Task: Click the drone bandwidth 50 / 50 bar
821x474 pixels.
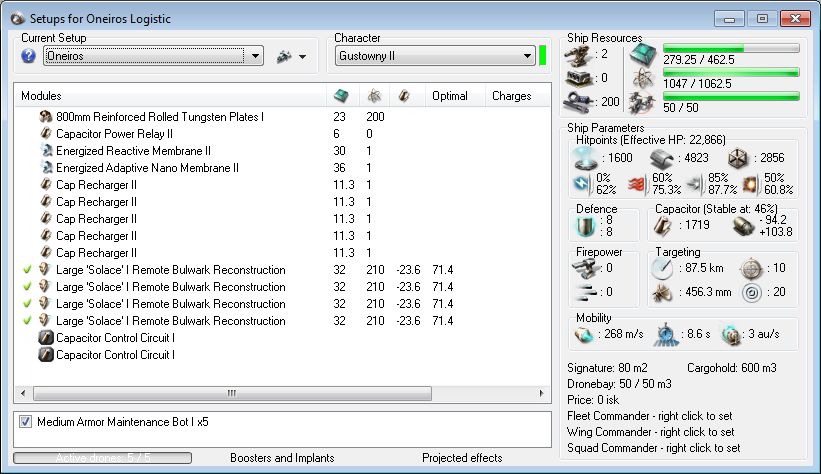Action: pos(731,96)
